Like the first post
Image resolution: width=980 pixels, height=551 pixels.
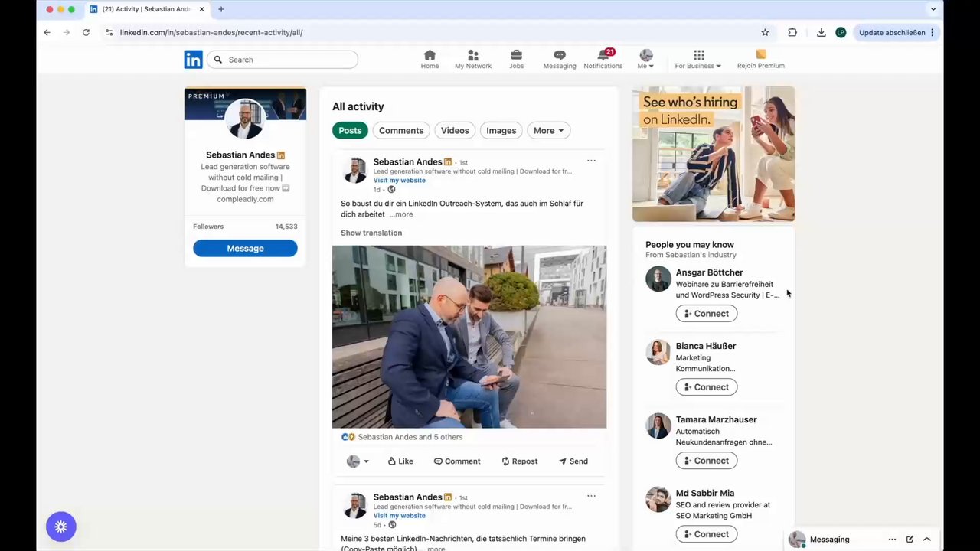tap(400, 461)
